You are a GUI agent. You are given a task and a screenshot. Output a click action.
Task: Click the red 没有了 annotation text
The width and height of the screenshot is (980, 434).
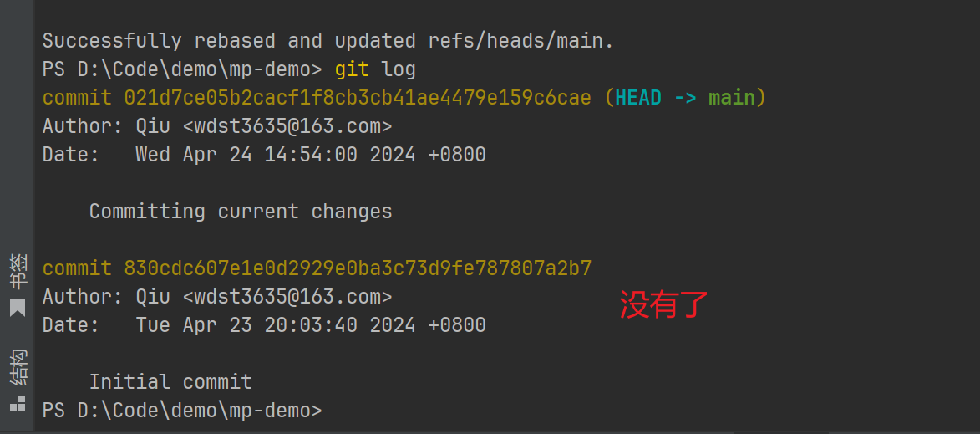click(663, 305)
